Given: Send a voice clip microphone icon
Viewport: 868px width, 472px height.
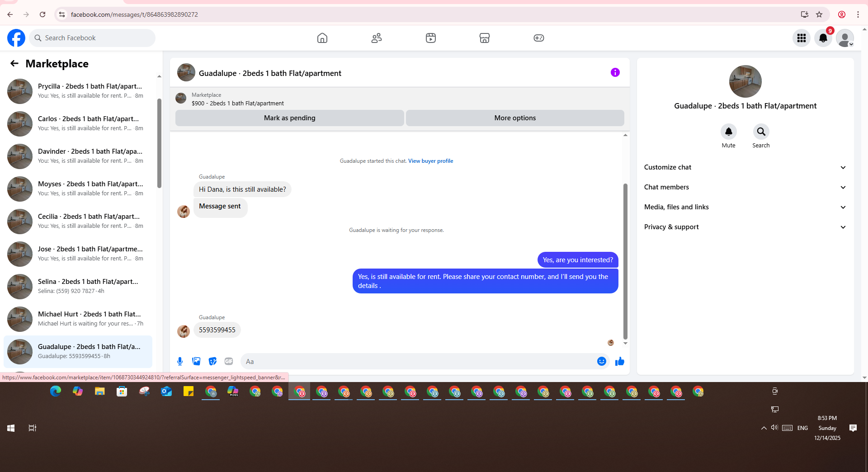Looking at the screenshot, I should pyautogui.click(x=180, y=361).
